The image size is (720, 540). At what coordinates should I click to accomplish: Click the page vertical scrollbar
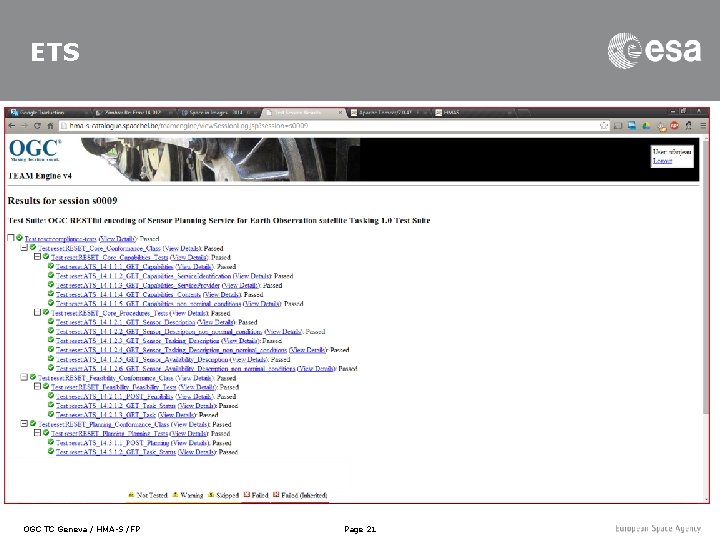706,276
